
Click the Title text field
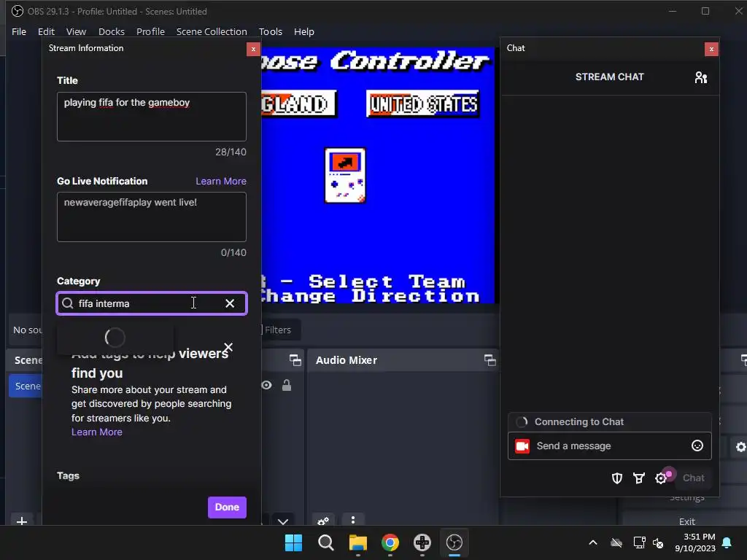click(x=152, y=117)
